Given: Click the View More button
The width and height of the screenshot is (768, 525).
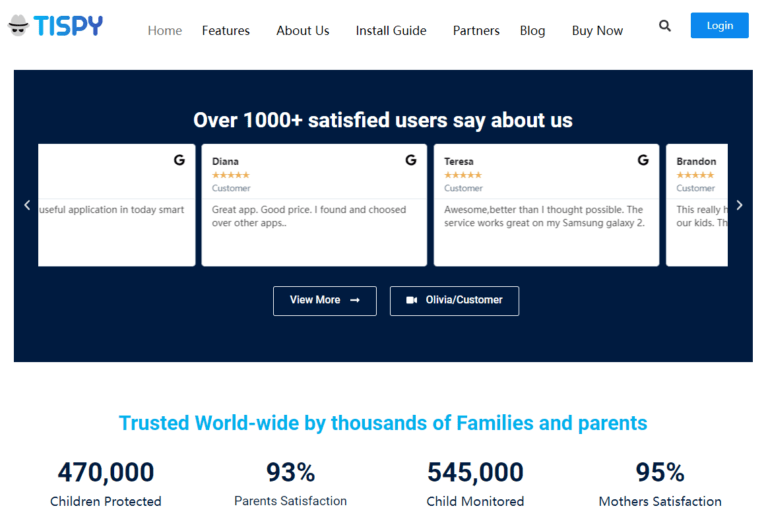Looking at the screenshot, I should pos(324,300).
